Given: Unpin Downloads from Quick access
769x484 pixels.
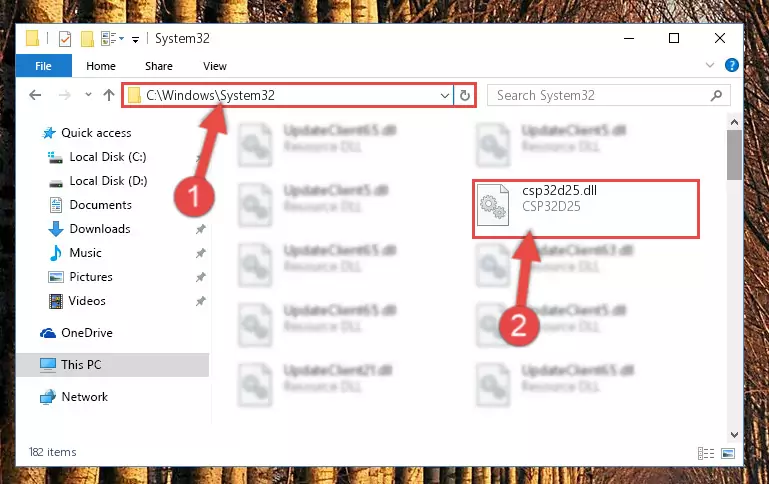Looking at the screenshot, I should pos(200,229).
